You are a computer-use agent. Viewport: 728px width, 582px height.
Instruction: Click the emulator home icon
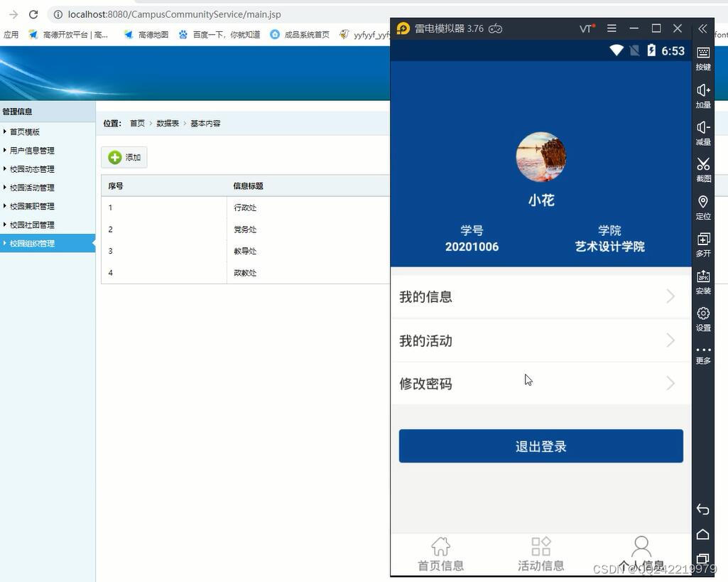click(703, 534)
